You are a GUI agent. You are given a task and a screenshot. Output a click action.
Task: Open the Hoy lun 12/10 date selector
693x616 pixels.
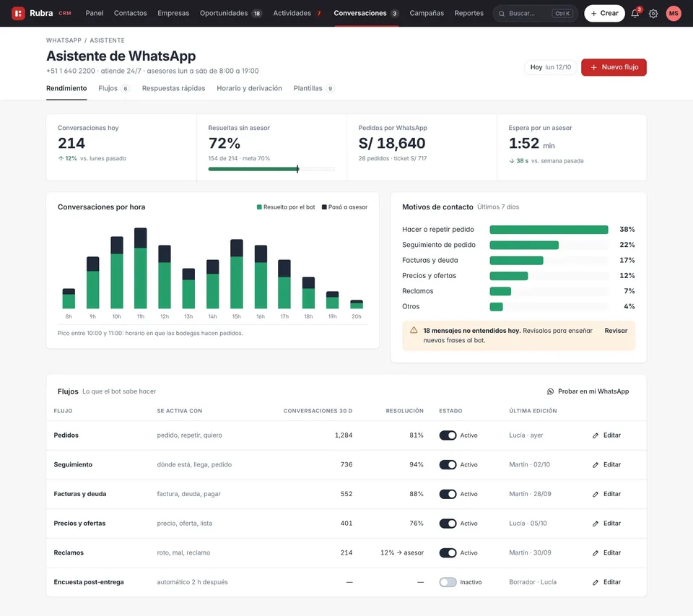550,67
